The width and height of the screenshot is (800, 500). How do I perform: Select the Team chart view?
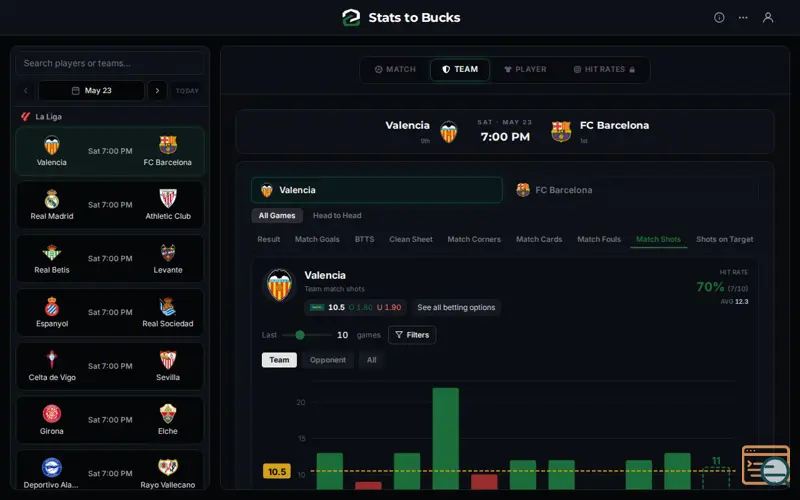[x=279, y=360]
